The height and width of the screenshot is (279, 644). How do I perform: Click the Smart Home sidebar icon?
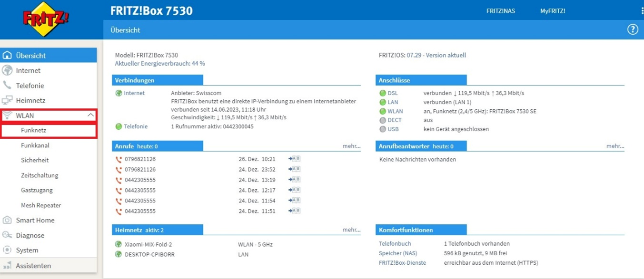(7, 220)
